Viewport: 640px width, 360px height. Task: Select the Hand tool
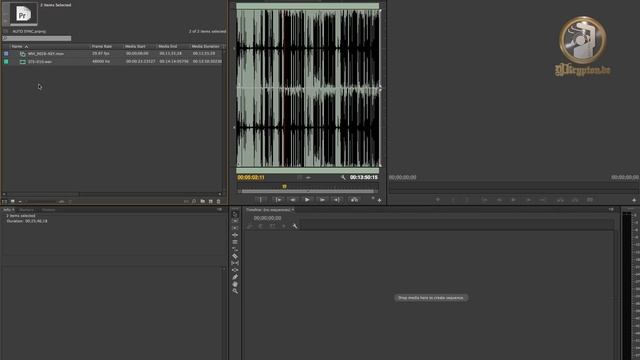pos(235,284)
